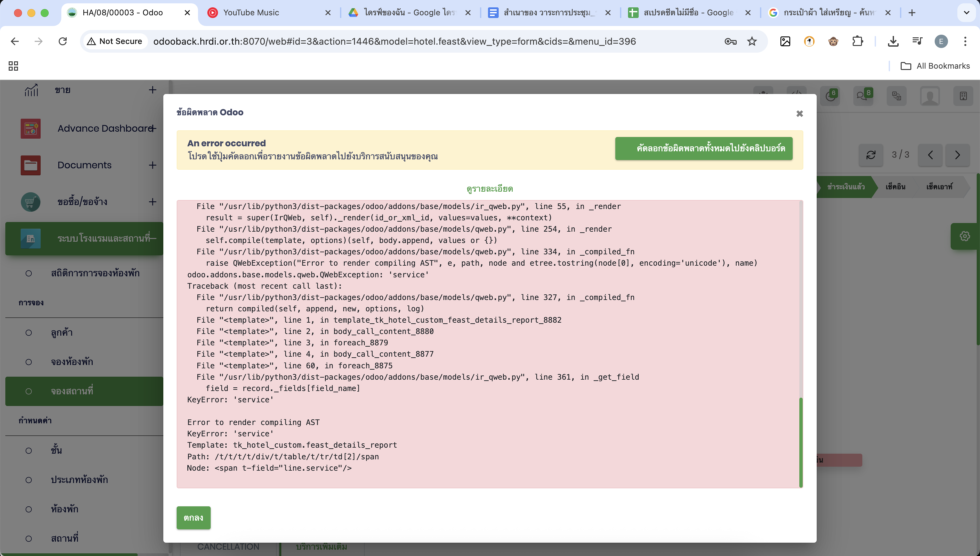Expand the Documents menu plus icon
The width and height of the screenshot is (980, 556).
point(152,165)
